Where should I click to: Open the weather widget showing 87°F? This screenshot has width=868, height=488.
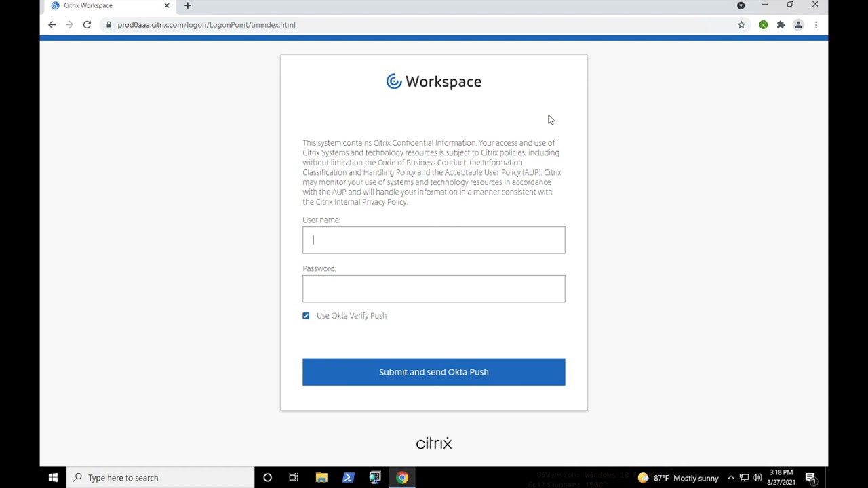678,478
